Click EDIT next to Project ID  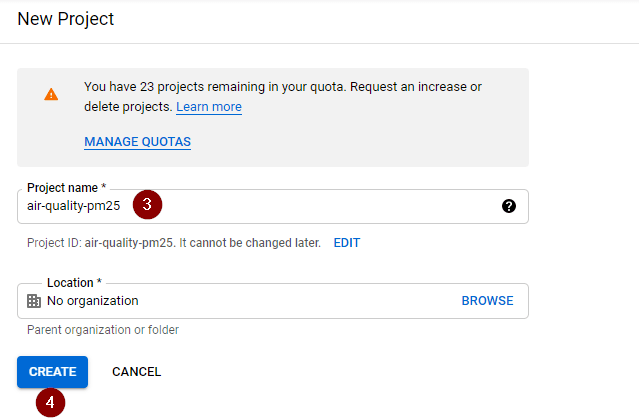(346, 243)
